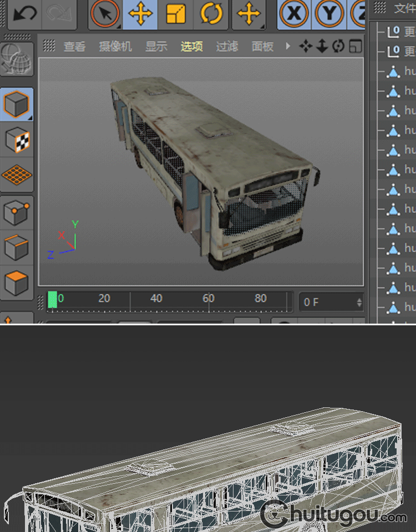Expand the viewport menu overflow arrow
Image resolution: width=416 pixels, height=532 pixels.
point(288,46)
